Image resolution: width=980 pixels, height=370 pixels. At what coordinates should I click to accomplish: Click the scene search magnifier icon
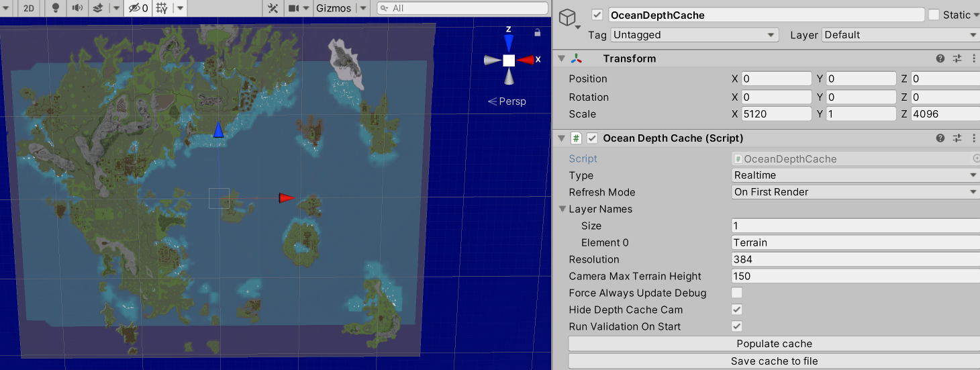384,8
